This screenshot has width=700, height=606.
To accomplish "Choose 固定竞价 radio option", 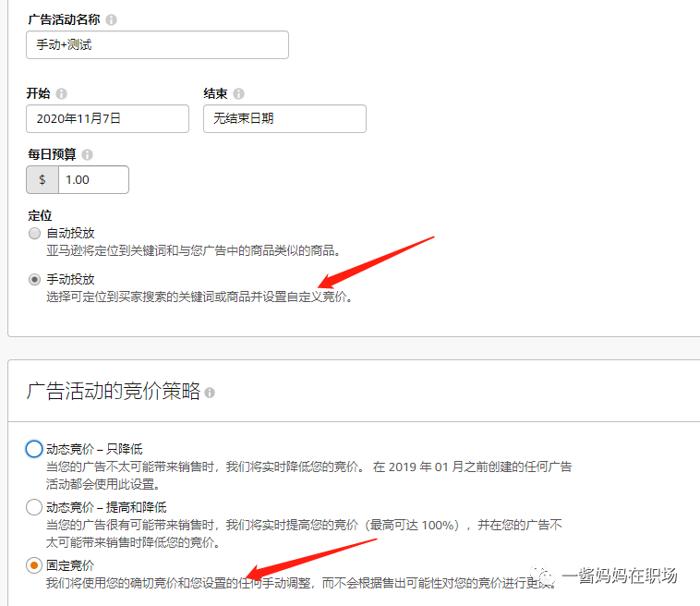I will [x=34, y=565].
